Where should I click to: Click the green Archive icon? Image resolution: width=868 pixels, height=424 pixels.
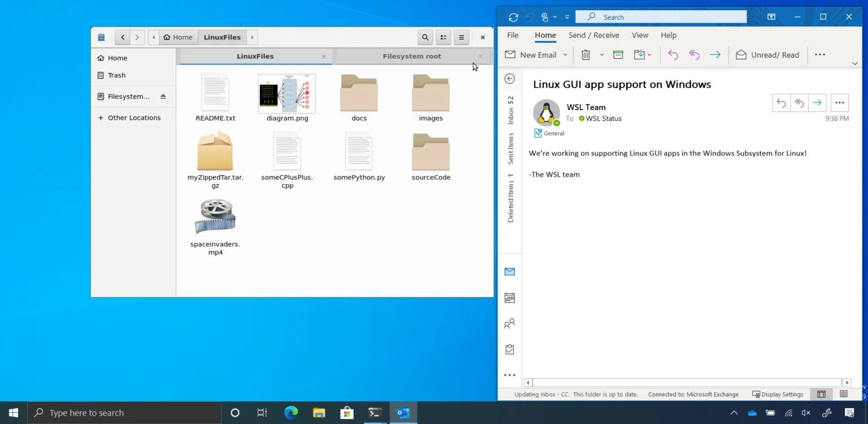click(x=618, y=55)
